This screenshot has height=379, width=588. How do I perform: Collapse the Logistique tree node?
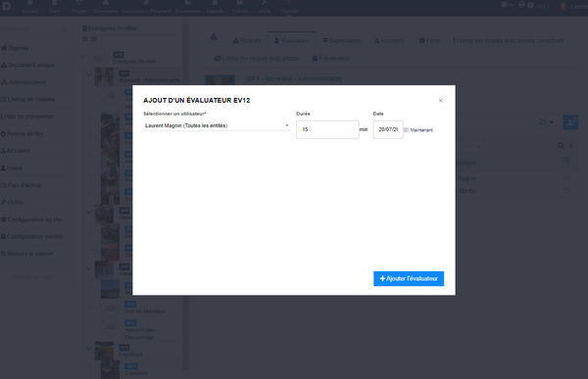89,349
